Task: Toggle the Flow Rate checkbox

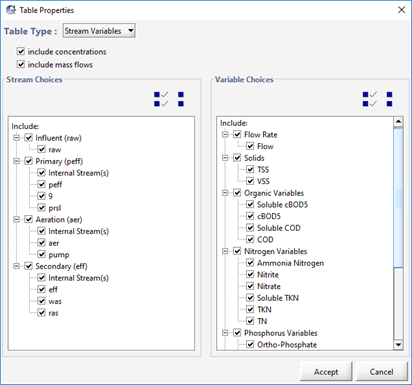Action: click(x=237, y=134)
